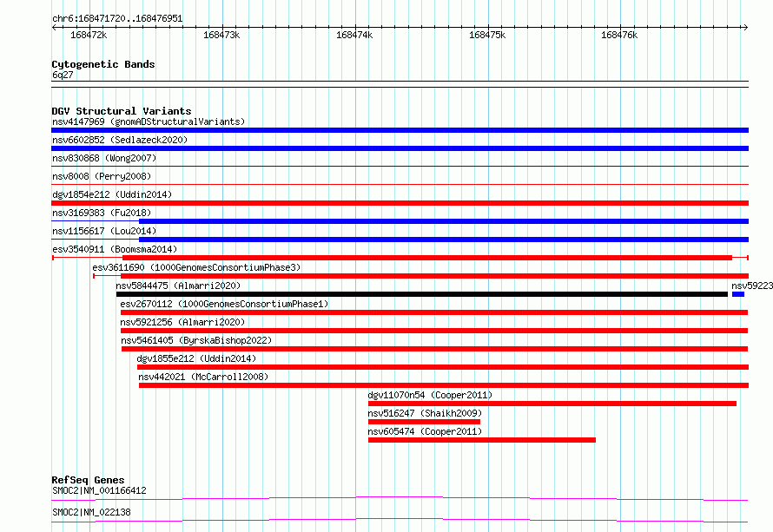773x532 pixels.
Task: Click the 168476k ruler position label
Action: coord(619,35)
